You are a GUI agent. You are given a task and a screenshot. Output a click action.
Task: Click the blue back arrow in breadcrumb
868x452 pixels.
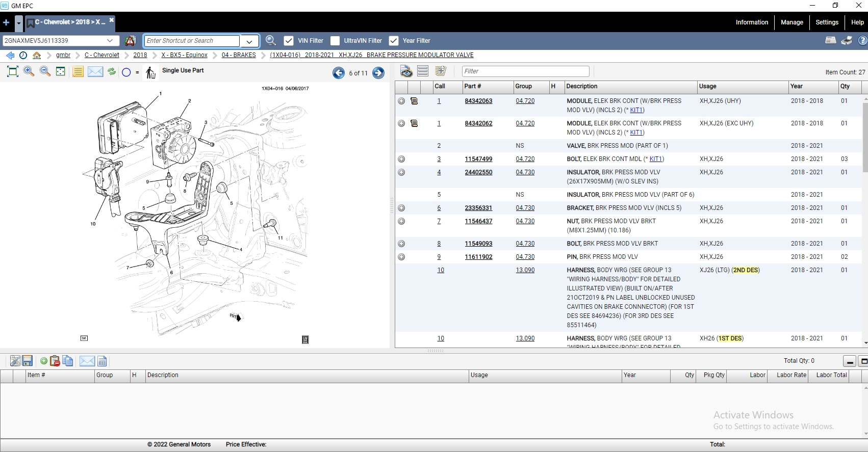coord(10,55)
